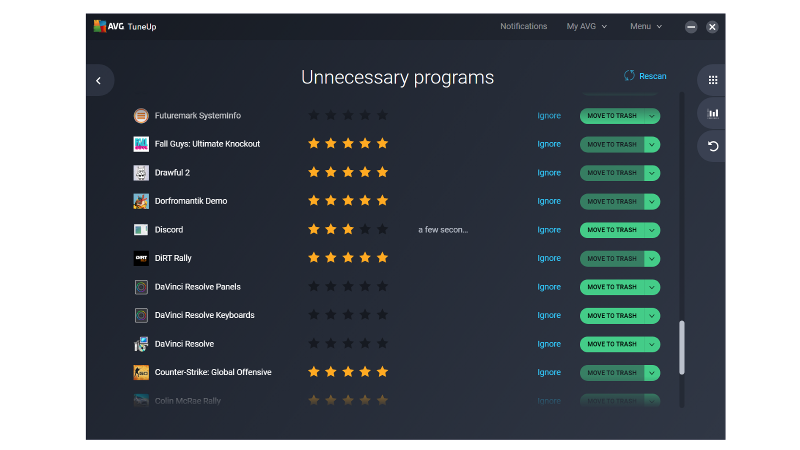Ignore Discord
This screenshot has height=450, width=800.
(549, 230)
